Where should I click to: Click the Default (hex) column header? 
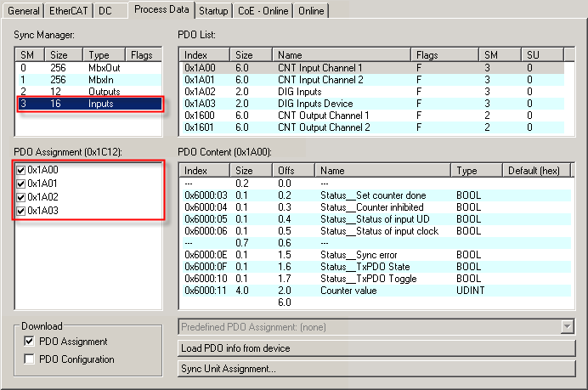[536, 171]
